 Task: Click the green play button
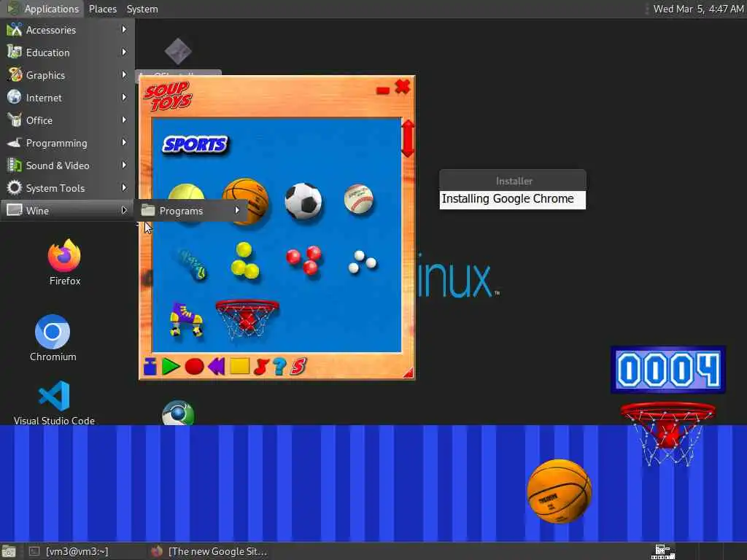(171, 367)
